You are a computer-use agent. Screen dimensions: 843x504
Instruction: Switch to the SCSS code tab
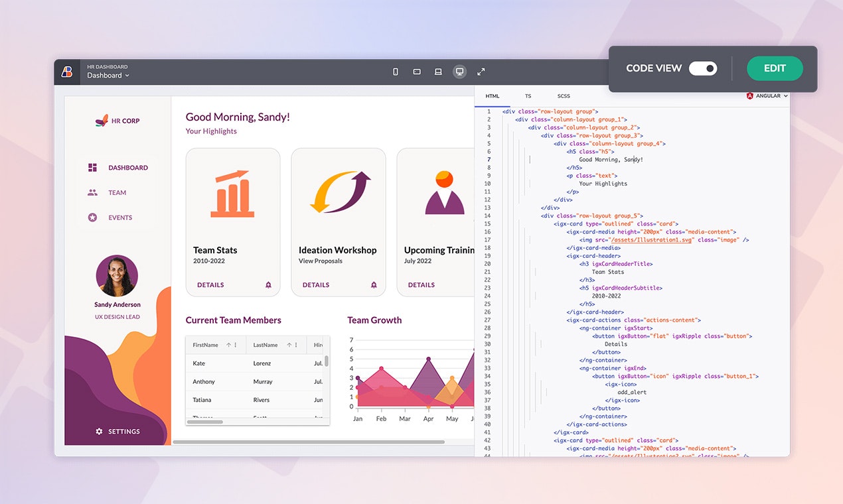click(564, 96)
